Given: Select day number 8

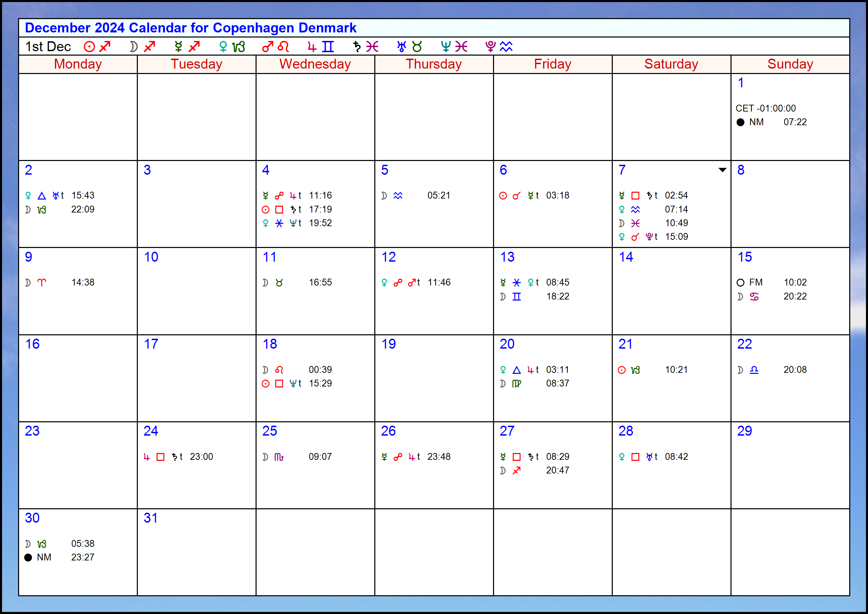Looking at the screenshot, I should 741,170.
